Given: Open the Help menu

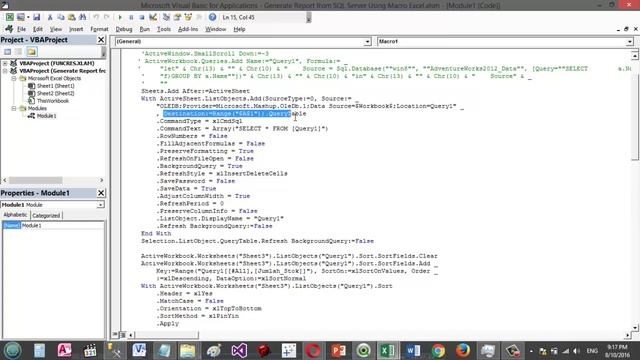Looking at the screenshot, I should [x=239, y=29].
